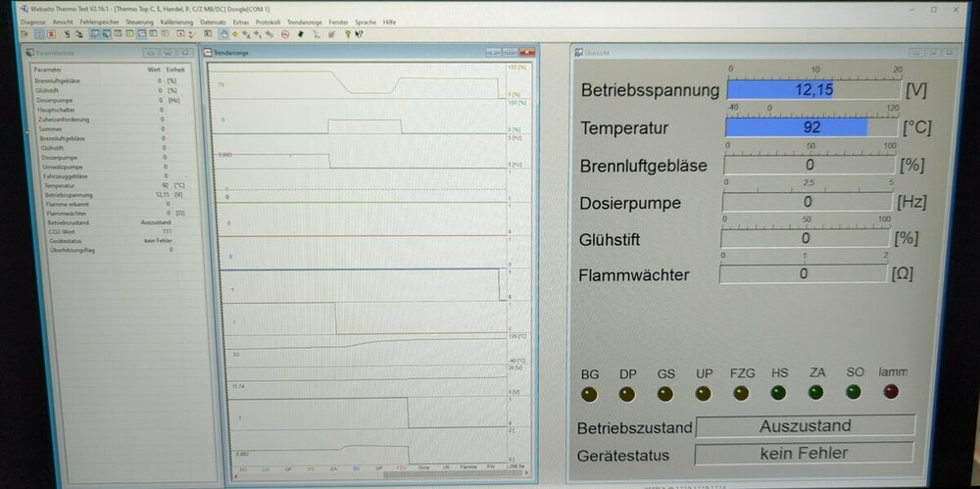Click the BG status LED indicator
Screen dimensions: 980x489
tap(589, 394)
